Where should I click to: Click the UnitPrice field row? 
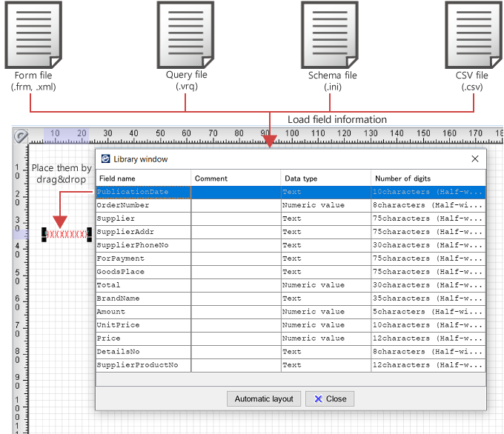click(118, 325)
